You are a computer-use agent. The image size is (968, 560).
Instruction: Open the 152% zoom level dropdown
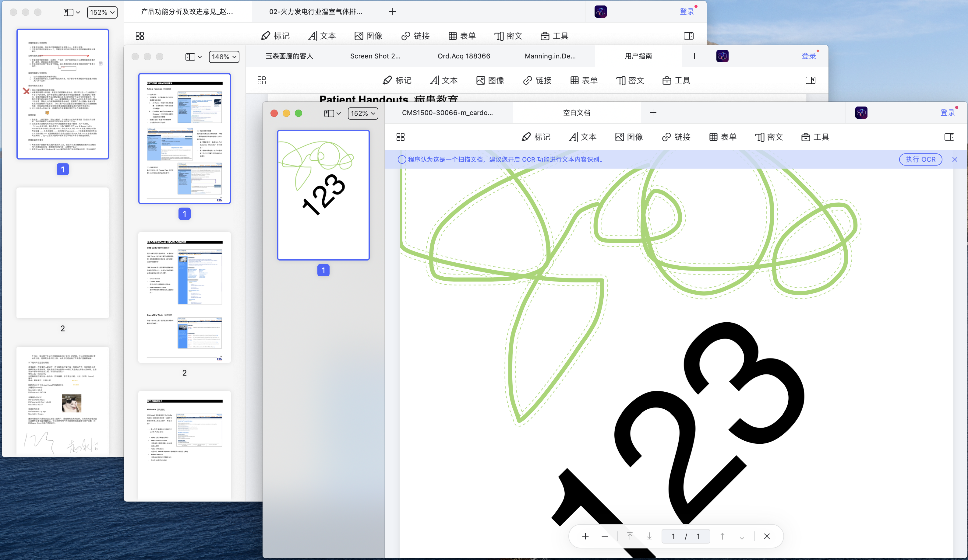[x=362, y=113]
